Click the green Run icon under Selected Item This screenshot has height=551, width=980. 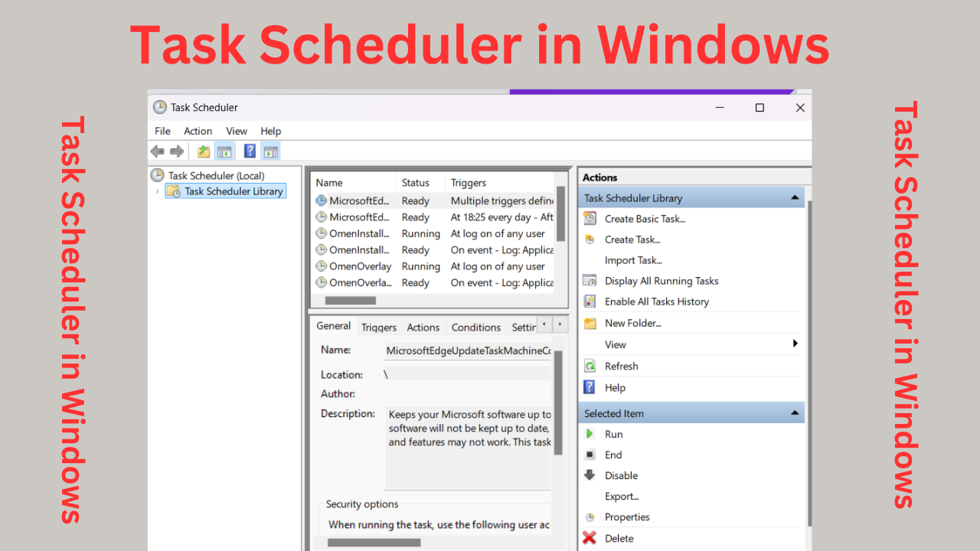click(x=590, y=434)
